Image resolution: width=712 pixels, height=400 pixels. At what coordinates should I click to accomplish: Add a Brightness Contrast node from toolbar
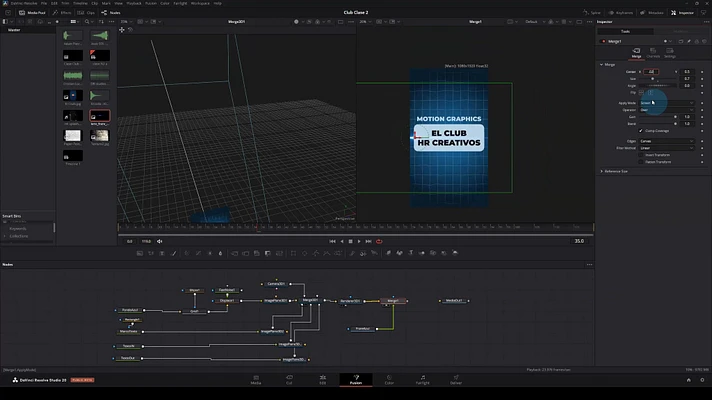click(x=210, y=253)
